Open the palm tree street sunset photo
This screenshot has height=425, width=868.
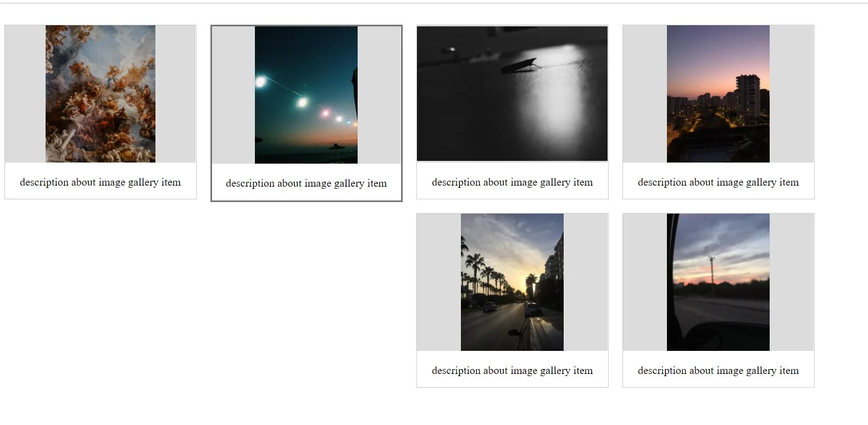click(512, 282)
